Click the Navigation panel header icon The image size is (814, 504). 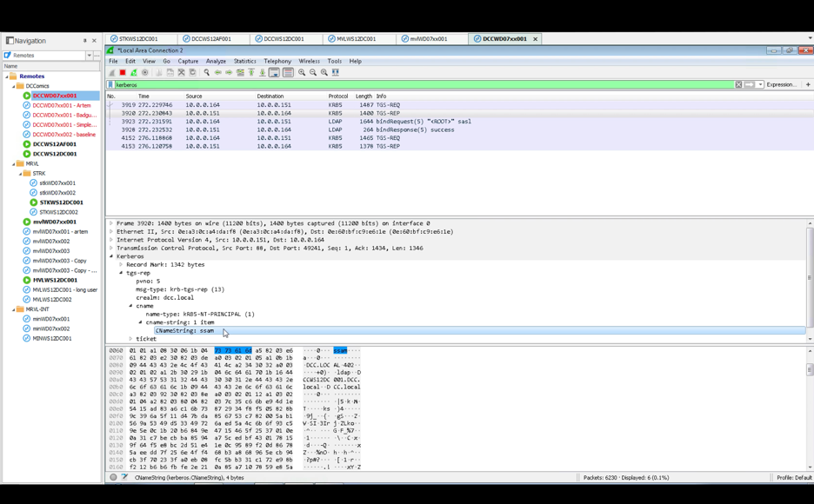coord(10,41)
